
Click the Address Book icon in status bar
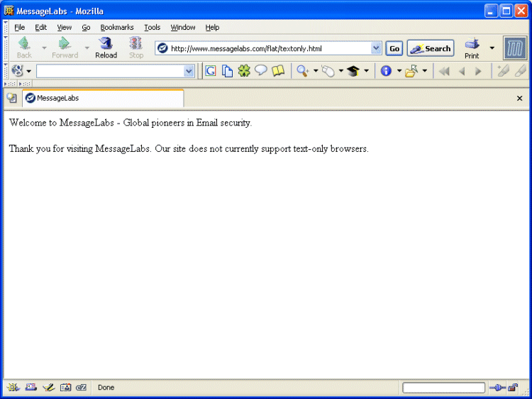point(65,387)
